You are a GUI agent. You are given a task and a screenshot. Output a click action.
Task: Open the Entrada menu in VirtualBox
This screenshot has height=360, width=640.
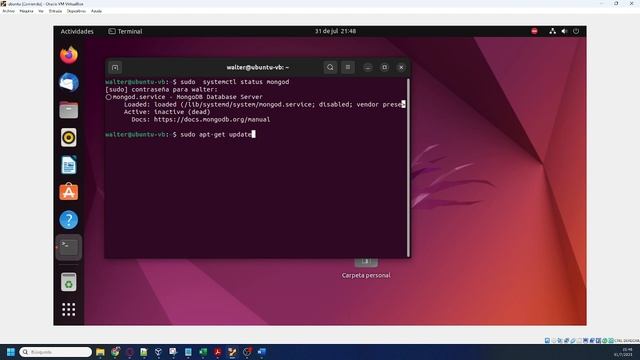point(55,11)
